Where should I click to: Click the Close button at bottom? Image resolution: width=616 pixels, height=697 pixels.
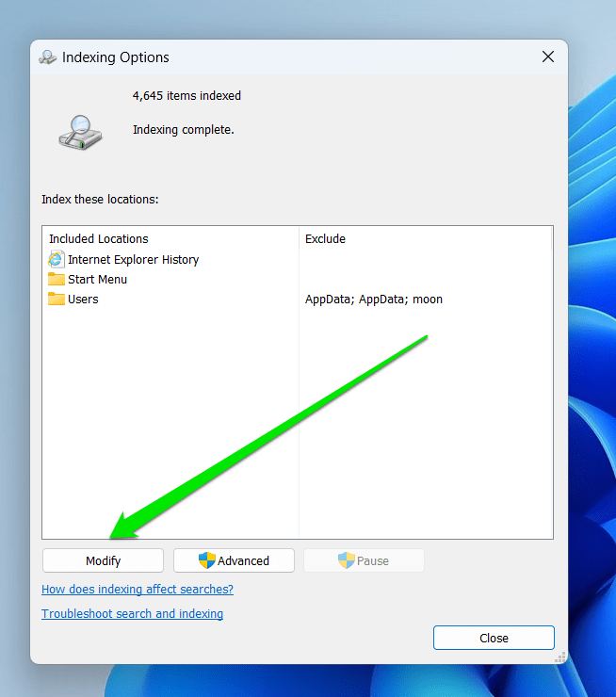494,638
